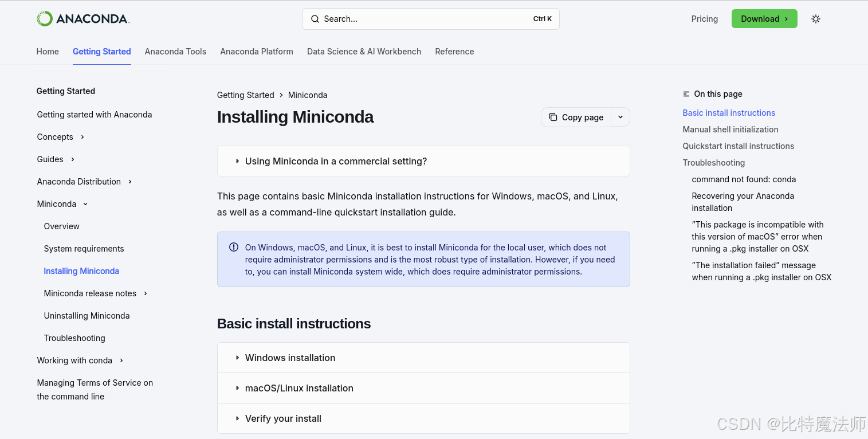Jump to incompatible macOS version error entry

[x=757, y=237]
